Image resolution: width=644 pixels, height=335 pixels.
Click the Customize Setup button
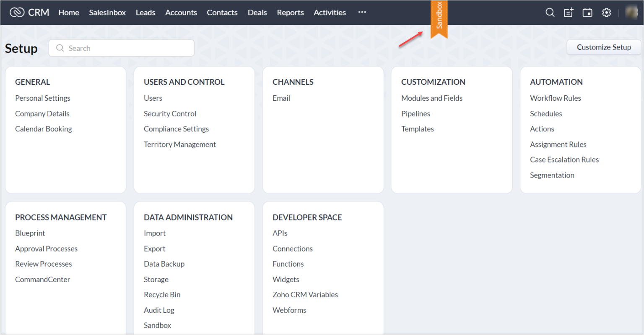pos(604,47)
